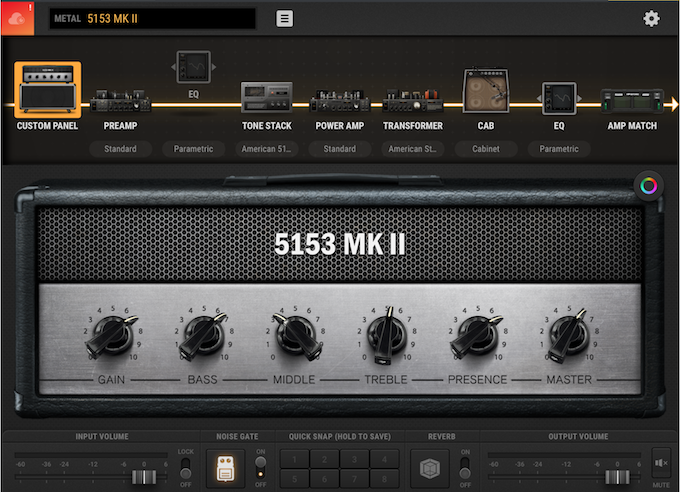Open the noise gate pedal icon

click(226, 469)
